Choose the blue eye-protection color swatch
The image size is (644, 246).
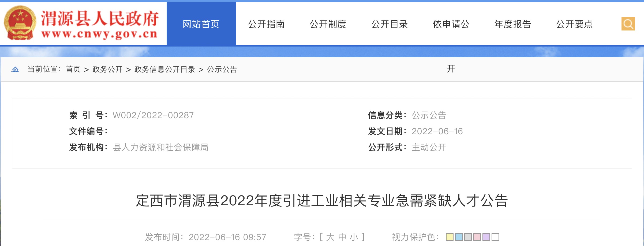459,237
